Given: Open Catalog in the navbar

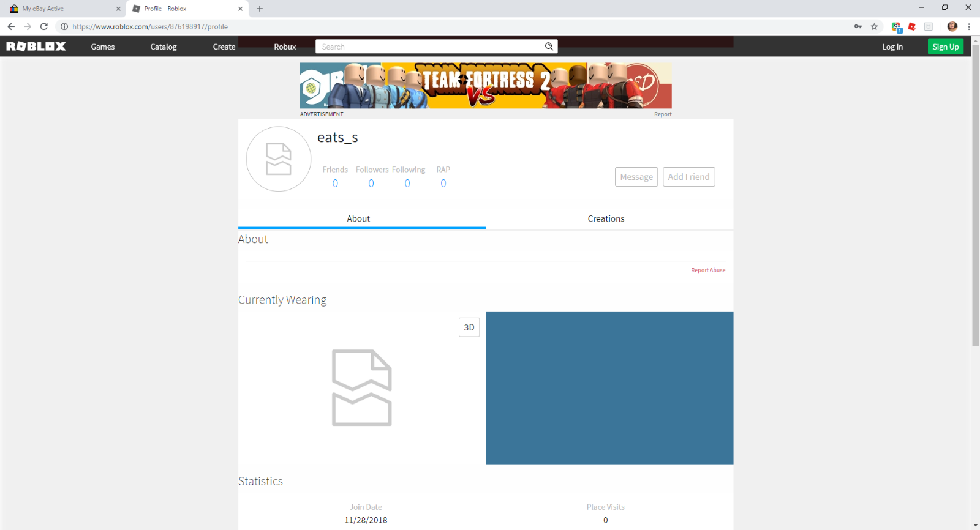Looking at the screenshot, I should [164, 47].
